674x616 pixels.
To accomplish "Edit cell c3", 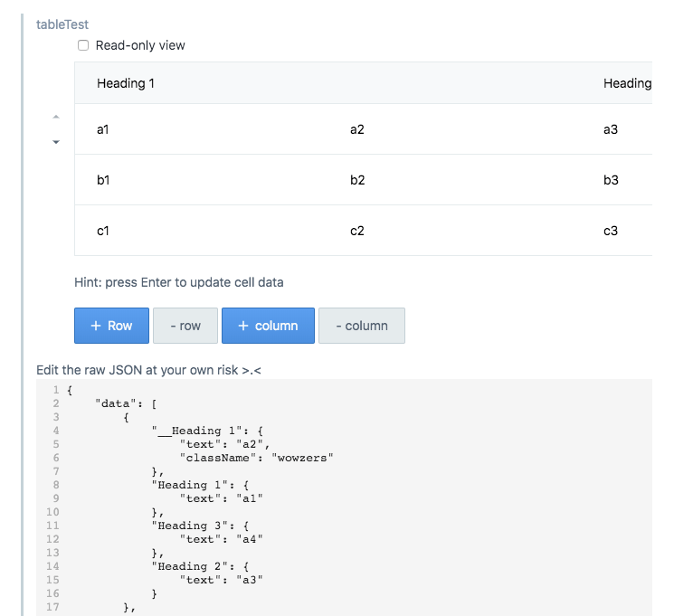I will (611, 231).
